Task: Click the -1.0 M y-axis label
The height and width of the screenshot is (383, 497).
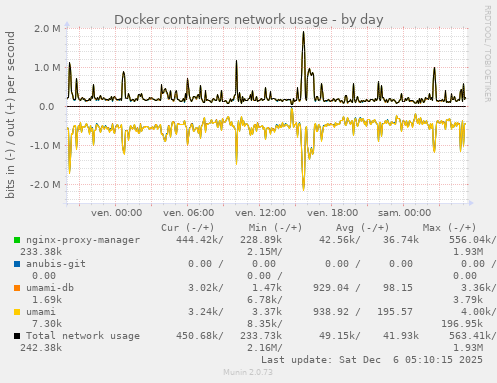Action: click(x=45, y=146)
